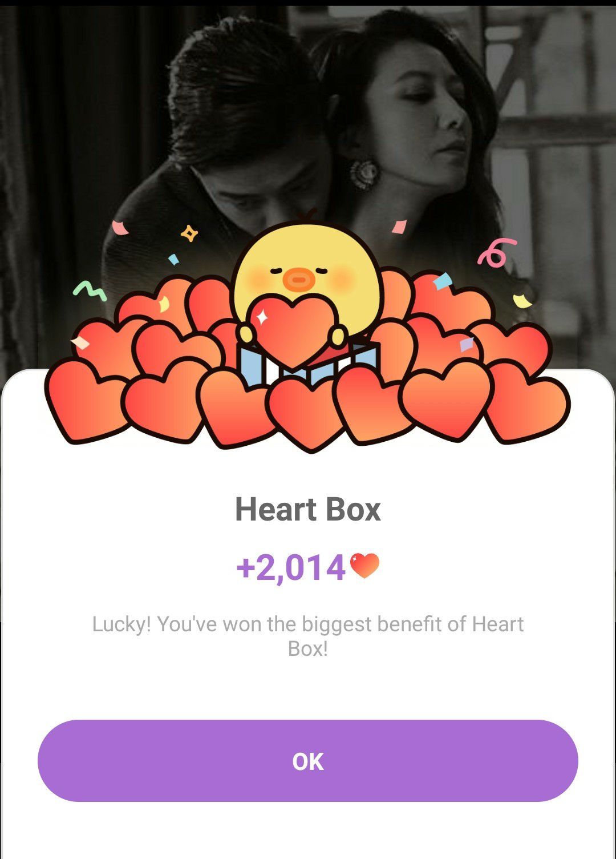The width and height of the screenshot is (616, 859).
Task: Click the chick's sprout hair tuft
Action: coord(308,217)
